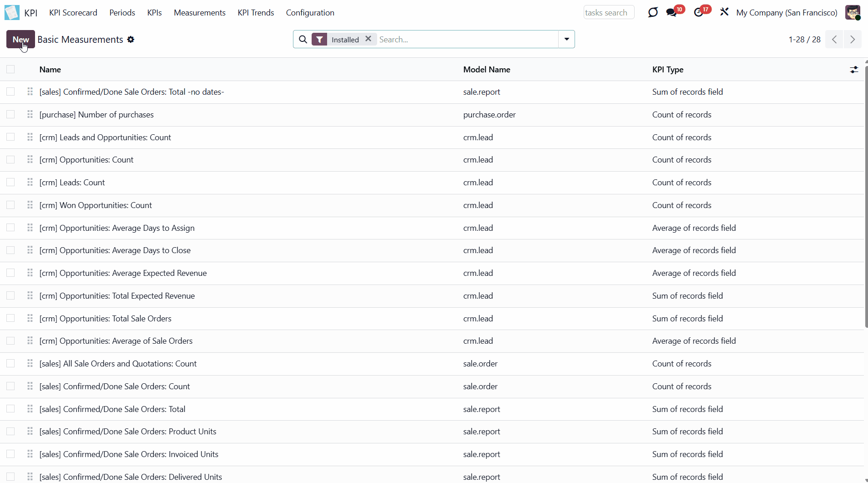
Task: Open the Configuration menu
Action: point(310,13)
